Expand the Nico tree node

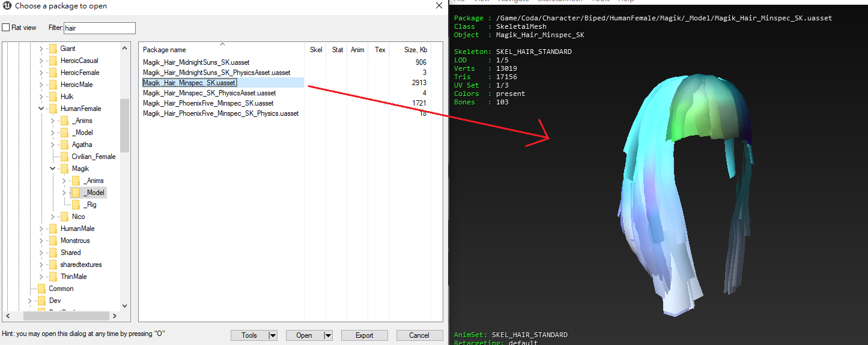click(53, 217)
